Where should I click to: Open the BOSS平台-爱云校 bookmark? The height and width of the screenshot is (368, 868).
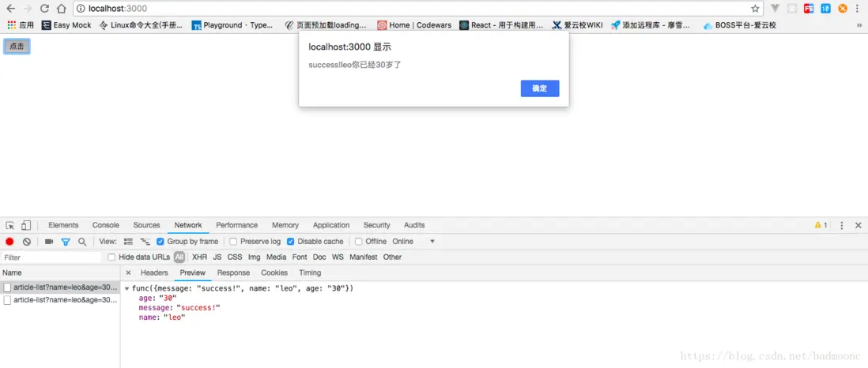[x=739, y=25]
